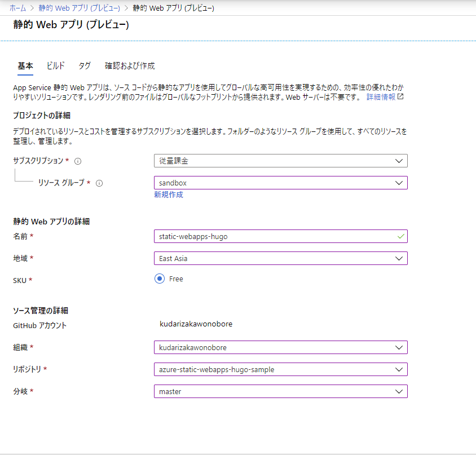Open the 地域 dropdown showing East Asia
Screen dimensions: 476x455
[280, 258]
